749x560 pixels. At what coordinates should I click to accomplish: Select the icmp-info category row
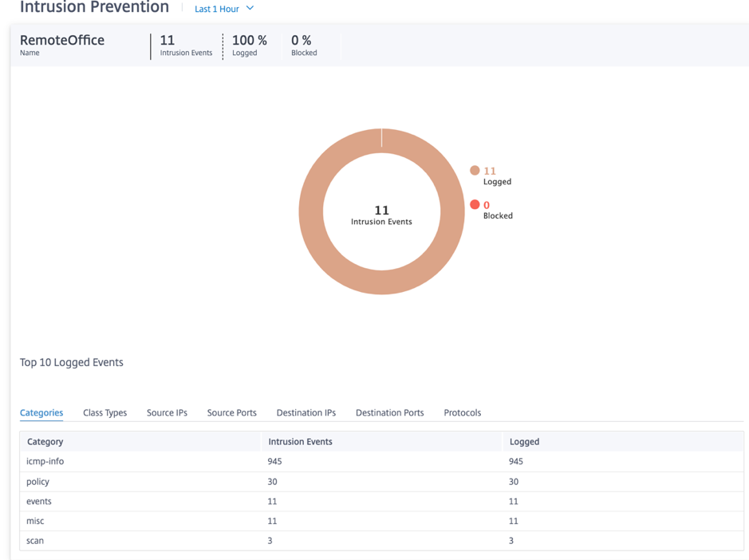pos(381,462)
